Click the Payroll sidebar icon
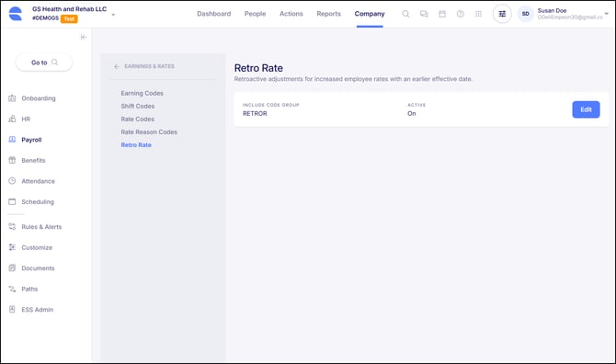 [12, 140]
